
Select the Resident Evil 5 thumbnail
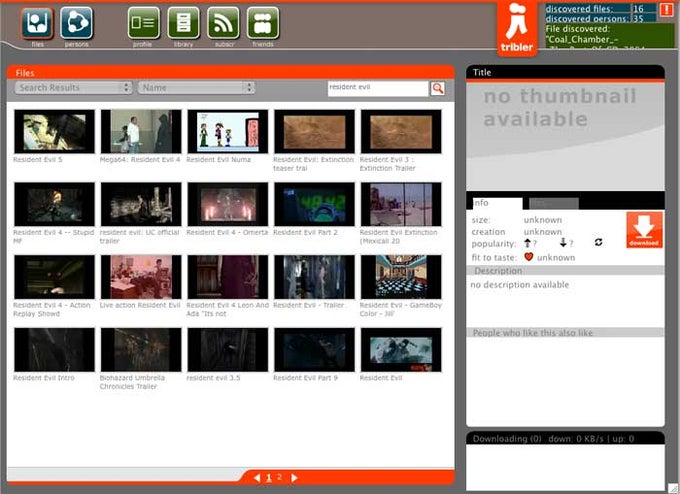point(54,131)
